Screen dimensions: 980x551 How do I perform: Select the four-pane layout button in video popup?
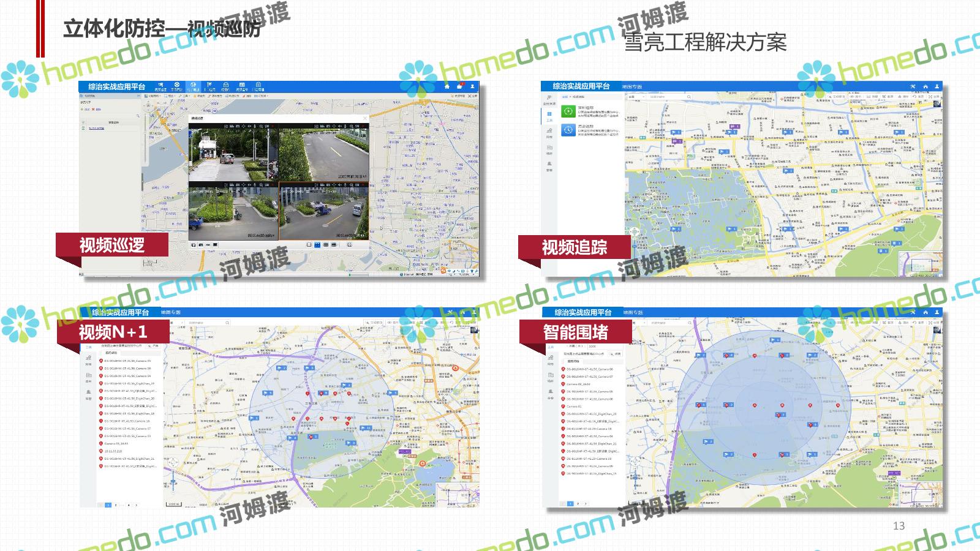coord(317,245)
